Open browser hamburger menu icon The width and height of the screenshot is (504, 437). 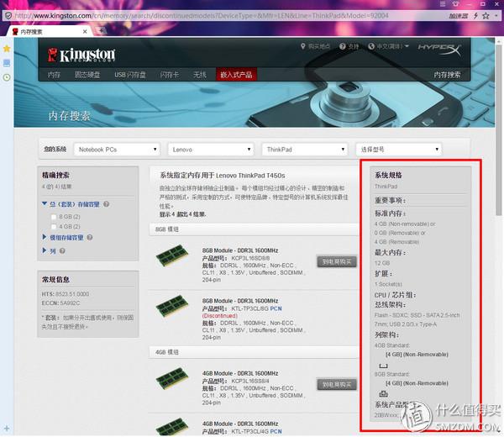(443, 4)
